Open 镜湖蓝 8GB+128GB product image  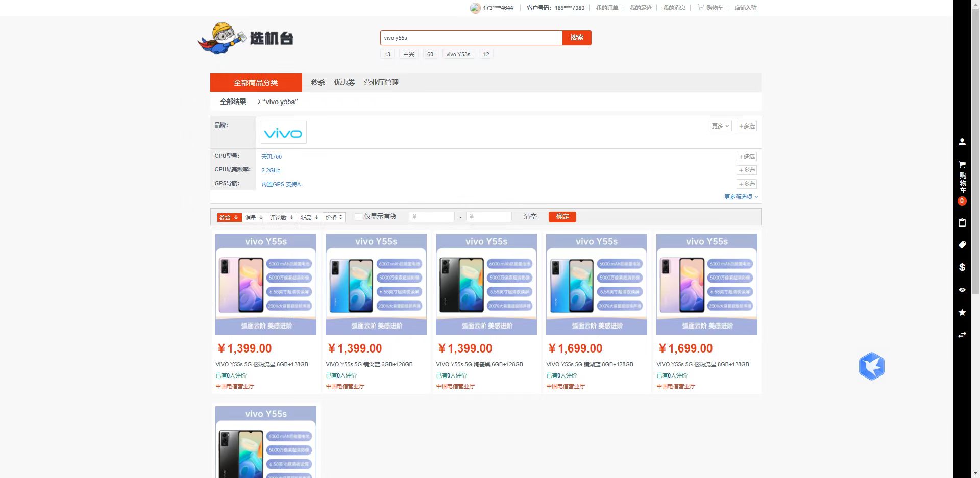(x=597, y=284)
